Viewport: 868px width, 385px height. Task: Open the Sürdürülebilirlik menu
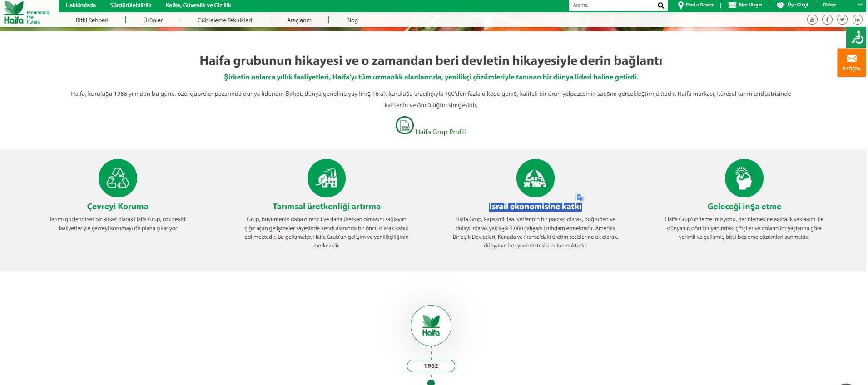pyautogui.click(x=131, y=5)
